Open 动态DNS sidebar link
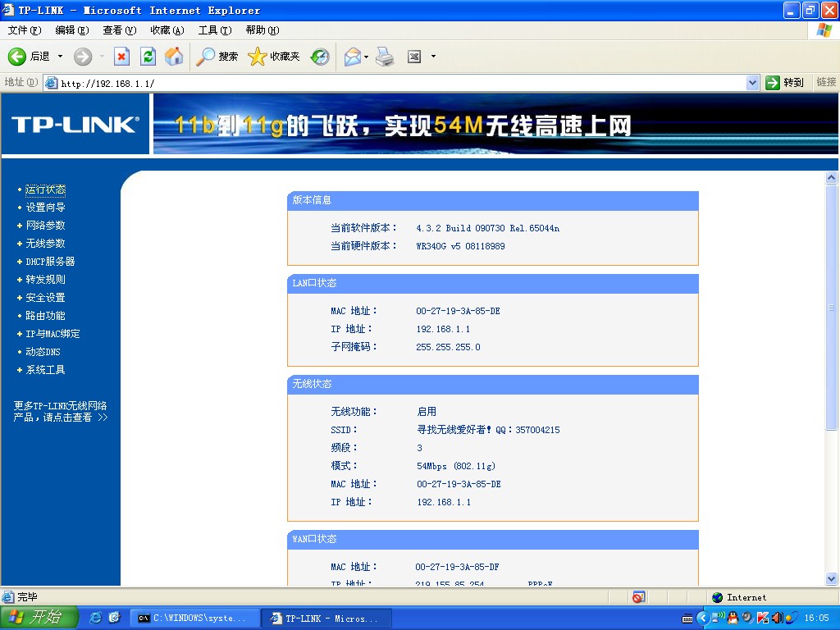The width and height of the screenshot is (840, 630). point(43,352)
